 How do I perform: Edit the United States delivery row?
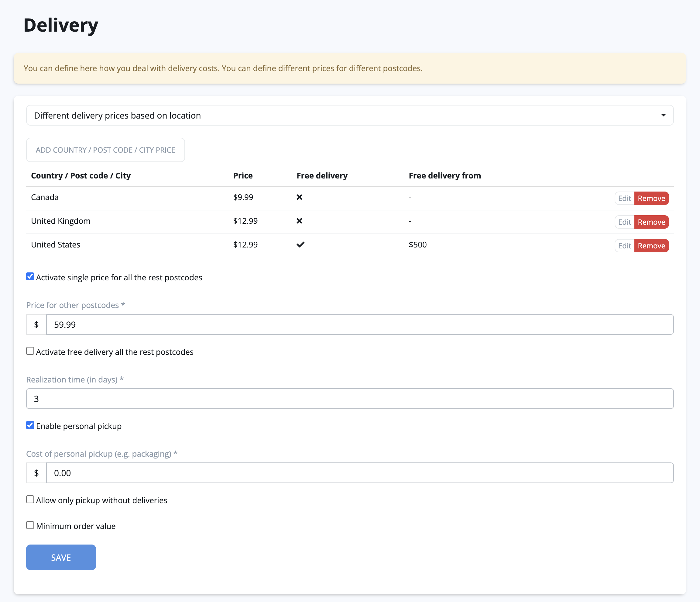tap(624, 246)
